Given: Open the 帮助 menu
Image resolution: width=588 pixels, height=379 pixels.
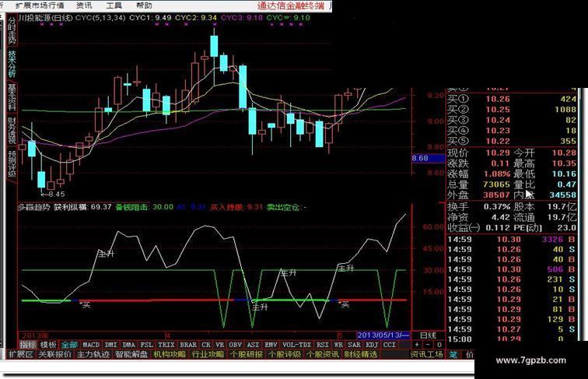Looking at the screenshot, I should 145,5.
